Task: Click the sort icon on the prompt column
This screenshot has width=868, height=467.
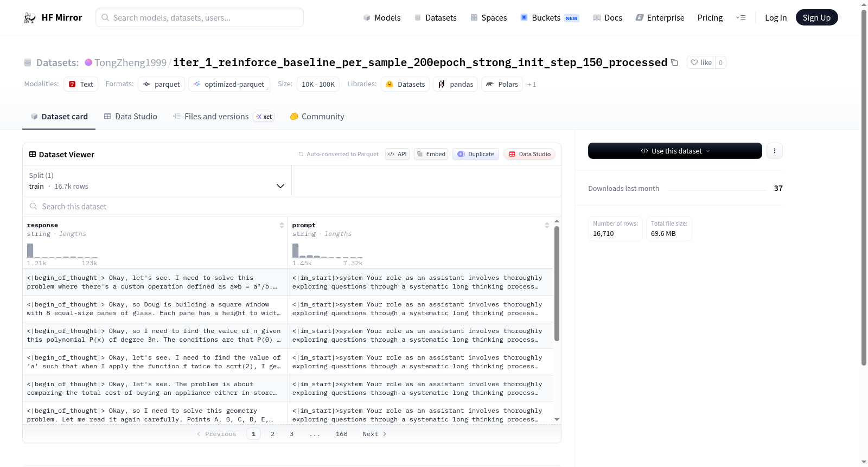Action: [x=547, y=225]
